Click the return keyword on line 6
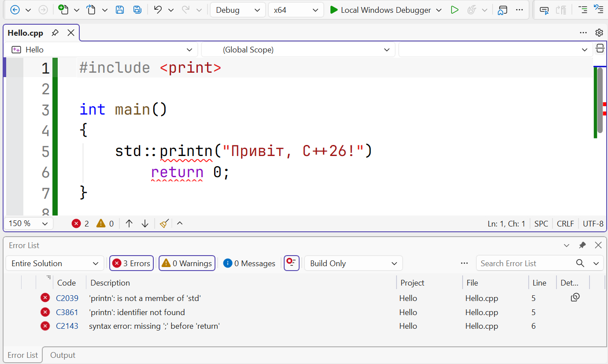Image resolution: width=608 pixels, height=364 pixels. [177, 172]
